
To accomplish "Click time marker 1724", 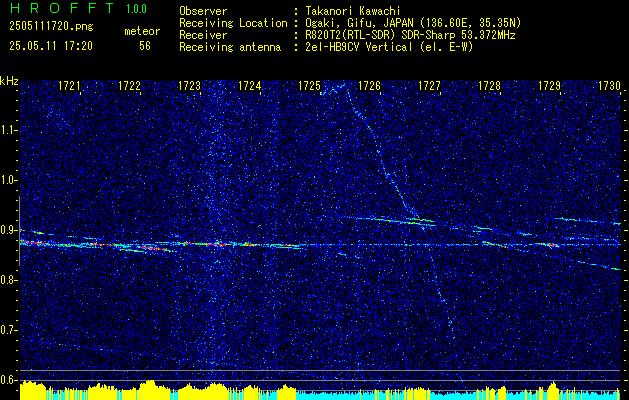I will tap(250, 85).
